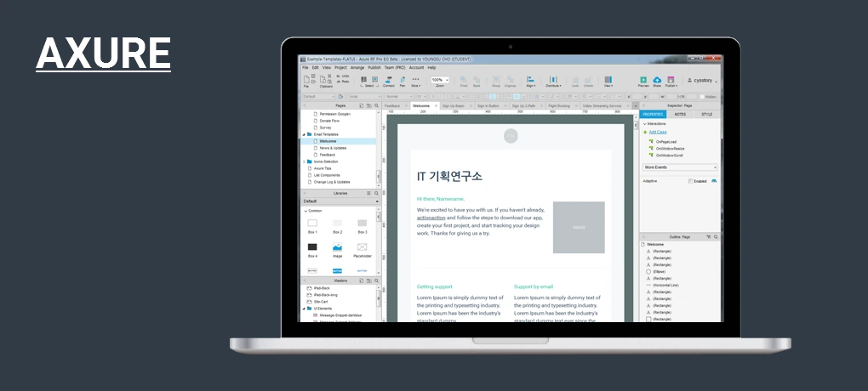Click the Unlock icon in toolbar
This screenshot has height=391, width=868.
point(588,80)
